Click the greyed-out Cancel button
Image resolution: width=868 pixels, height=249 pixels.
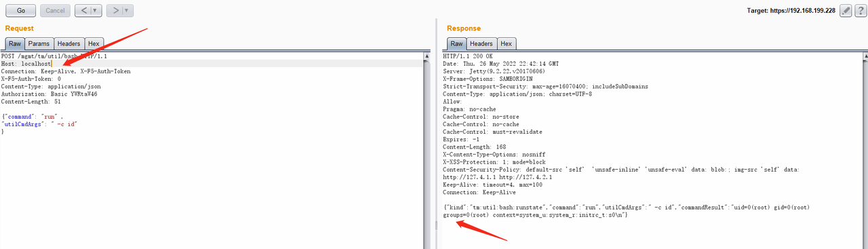tap(55, 10)
